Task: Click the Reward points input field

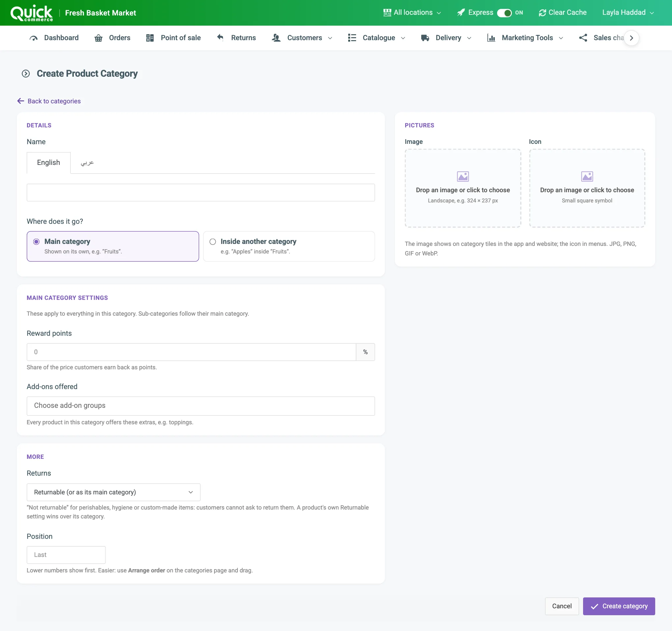Action: tap(191, 352)
